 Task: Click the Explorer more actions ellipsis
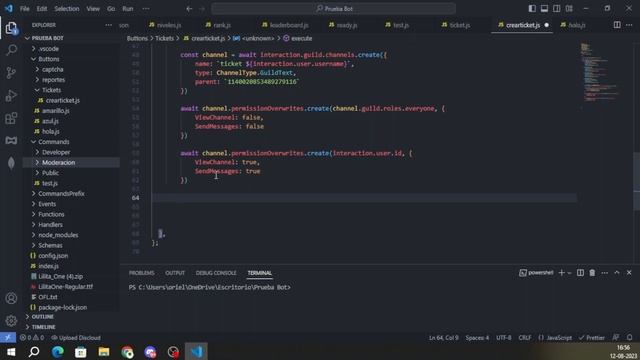click(x=108, y=25)
